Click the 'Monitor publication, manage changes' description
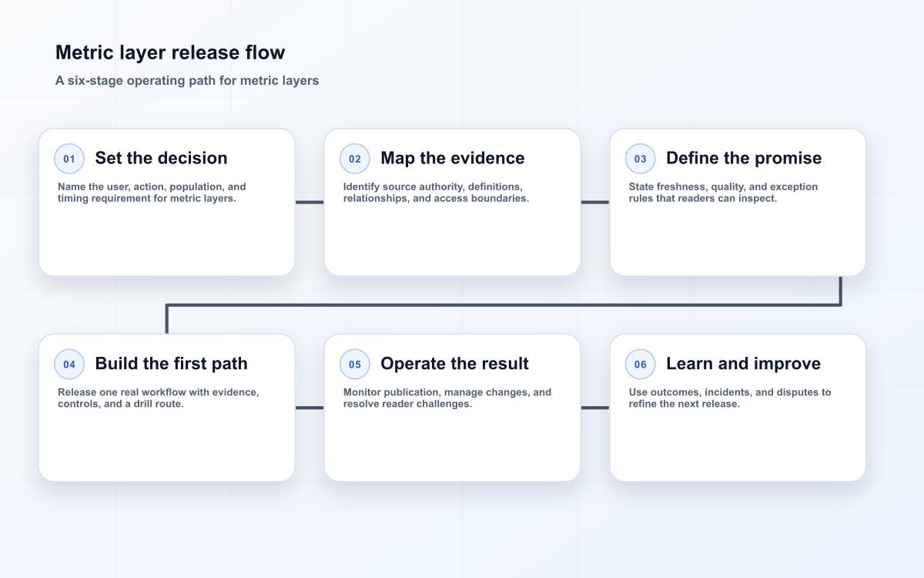The image size is (924, 578). point(447,398)
